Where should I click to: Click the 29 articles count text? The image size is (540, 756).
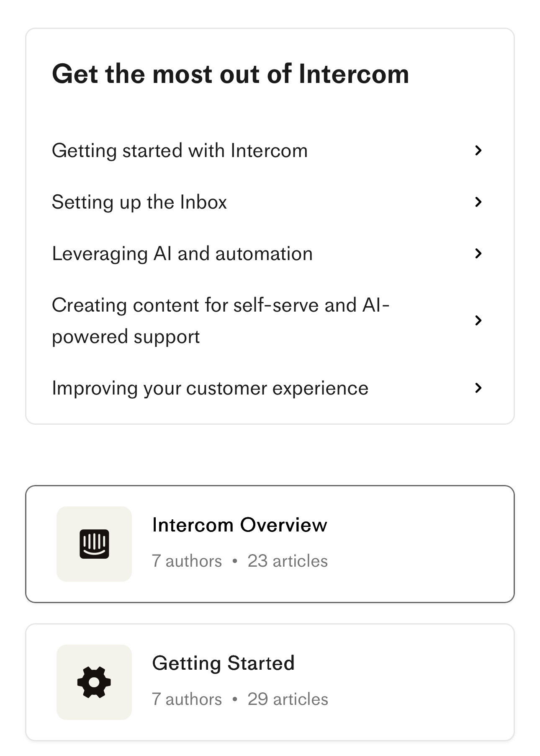[x=288, y=699]
